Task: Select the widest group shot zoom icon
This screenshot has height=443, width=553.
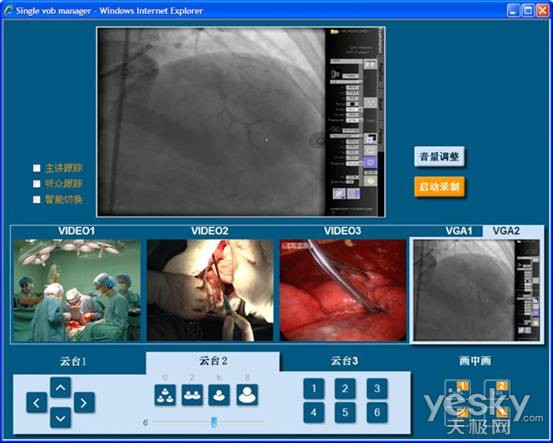Action: pos(165,395)
